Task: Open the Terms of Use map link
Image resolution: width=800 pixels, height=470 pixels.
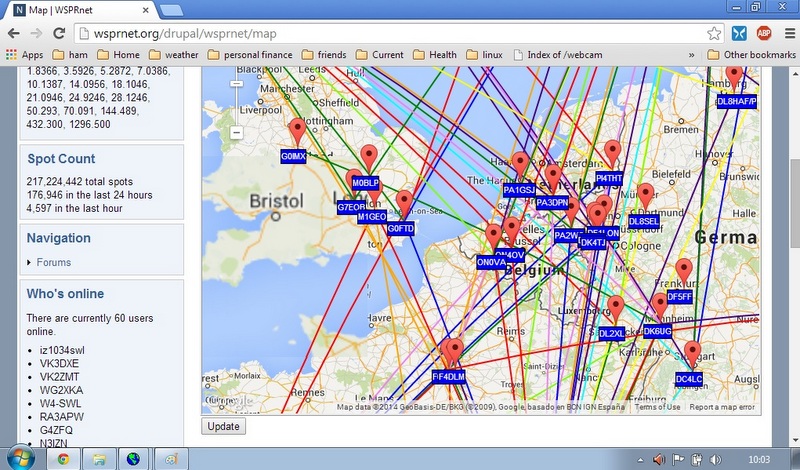Action: coord(658,407)
